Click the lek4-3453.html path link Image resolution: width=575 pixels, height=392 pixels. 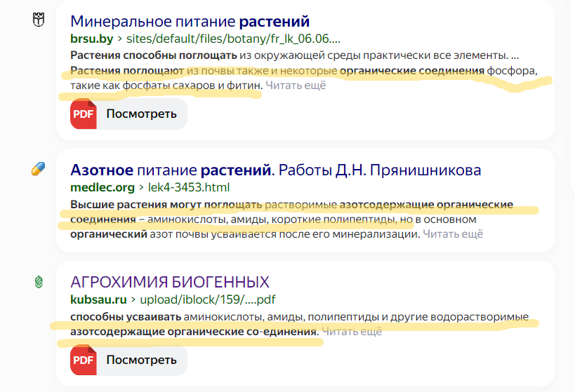coord(188,187)
